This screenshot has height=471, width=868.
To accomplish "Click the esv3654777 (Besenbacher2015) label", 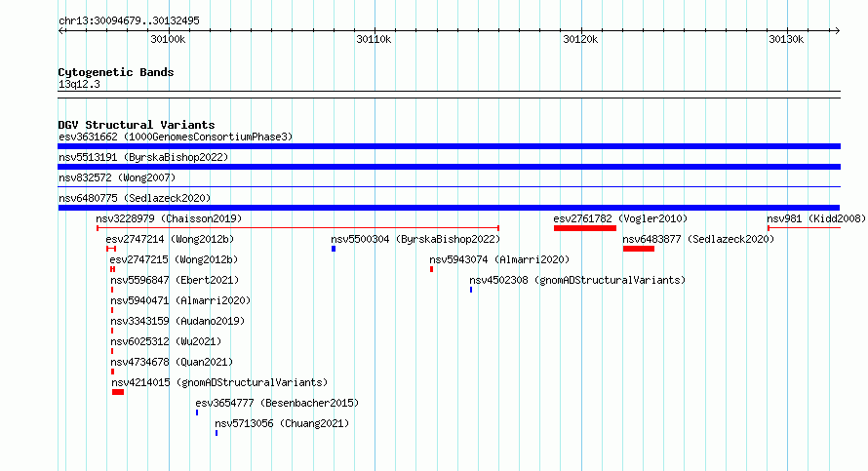I will [277, 403].
